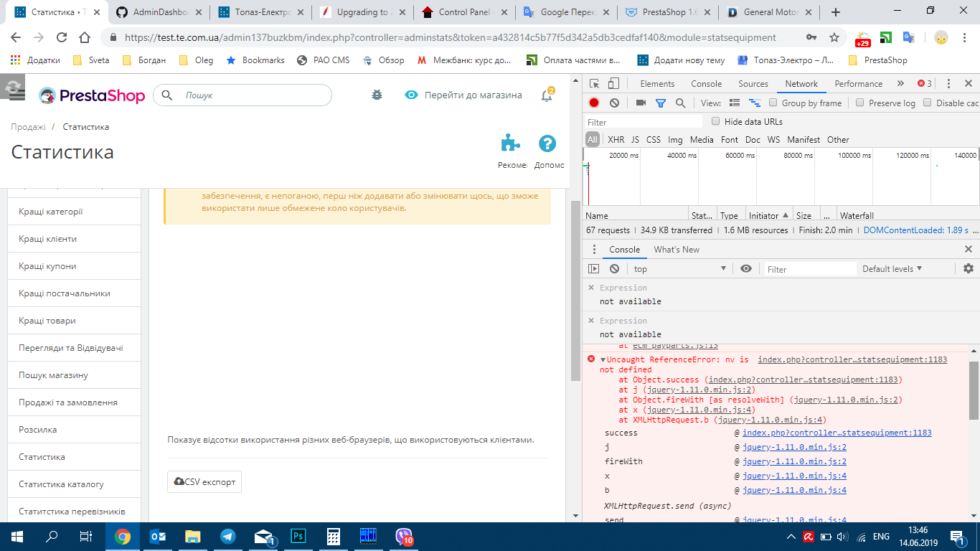Viewport: 980px width, 551px height.
Task: Toggle the device toolbar icon
Action: (614, 84)
